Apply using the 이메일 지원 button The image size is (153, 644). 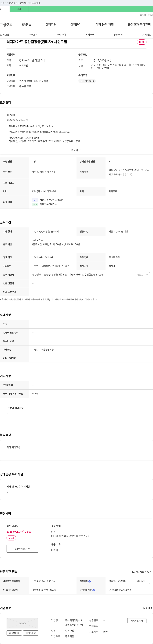(22, 548)
